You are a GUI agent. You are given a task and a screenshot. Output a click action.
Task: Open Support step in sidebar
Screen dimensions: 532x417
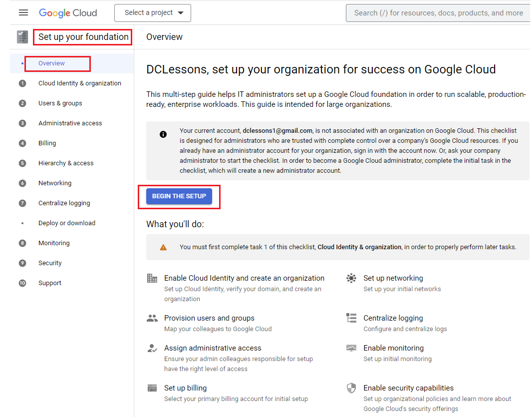[x=50, y=283]
